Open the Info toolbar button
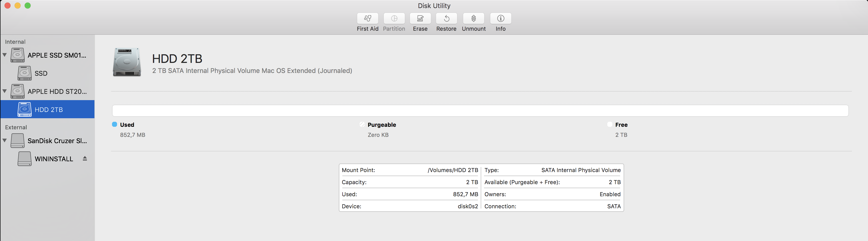The width and height of the screenshot is (868, 241). coord(500,18)
